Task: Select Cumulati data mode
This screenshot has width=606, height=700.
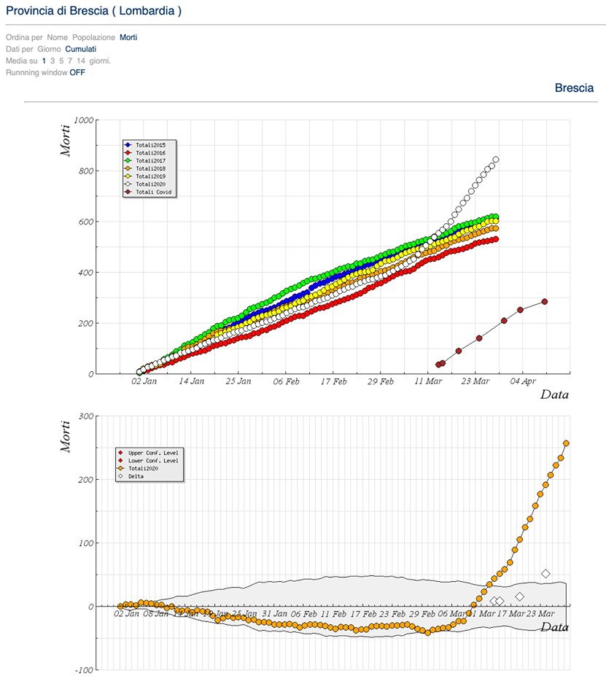Action: click(80, 49)
